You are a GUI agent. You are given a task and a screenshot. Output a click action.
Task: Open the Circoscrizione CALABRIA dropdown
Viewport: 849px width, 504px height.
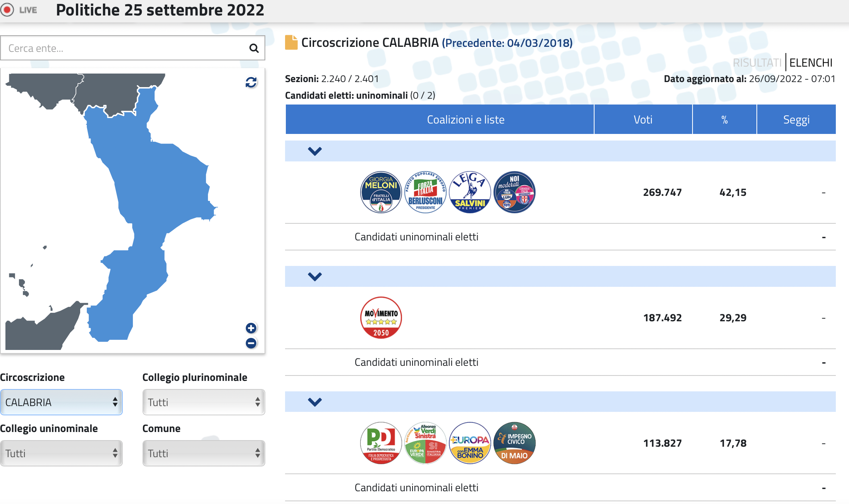pyautogui.click(x=61, y=402)
